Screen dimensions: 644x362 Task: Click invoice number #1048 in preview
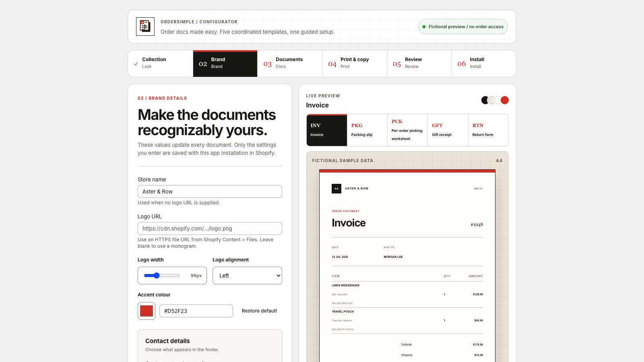coord(477,224)
